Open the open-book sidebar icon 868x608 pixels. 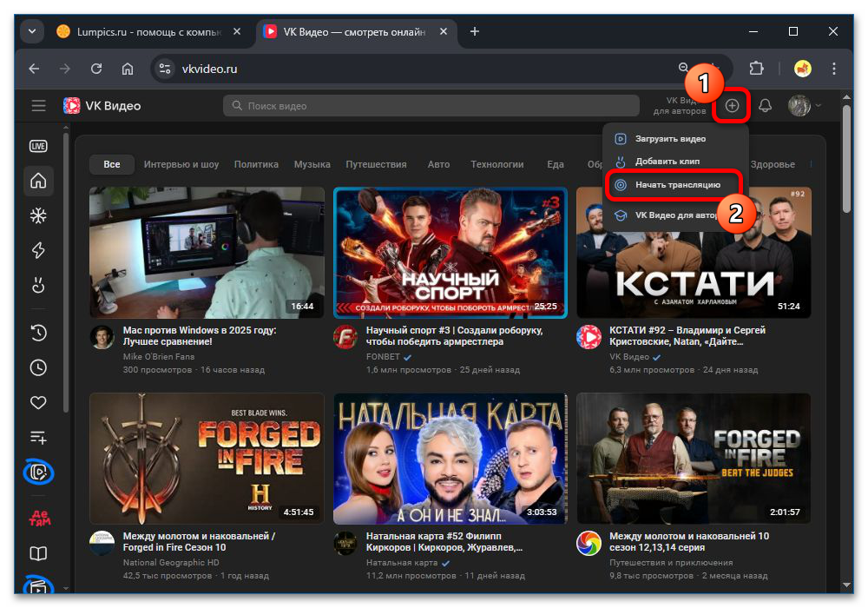pyautogui.click(x=38, y=553)
